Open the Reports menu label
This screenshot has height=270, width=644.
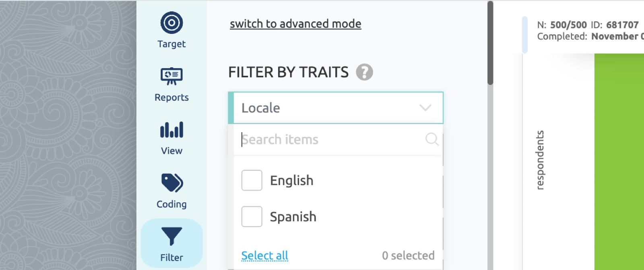pyautogui.click(x=171, y=98)
